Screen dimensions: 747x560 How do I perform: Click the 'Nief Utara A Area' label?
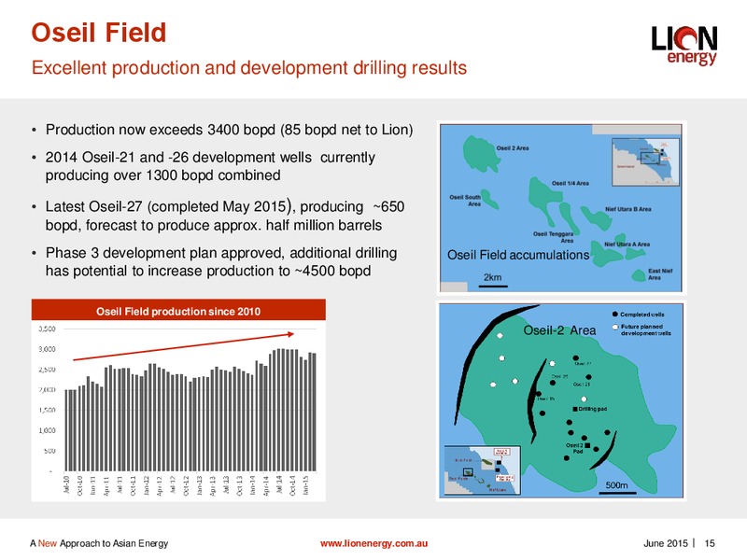[x=627, y=245]
